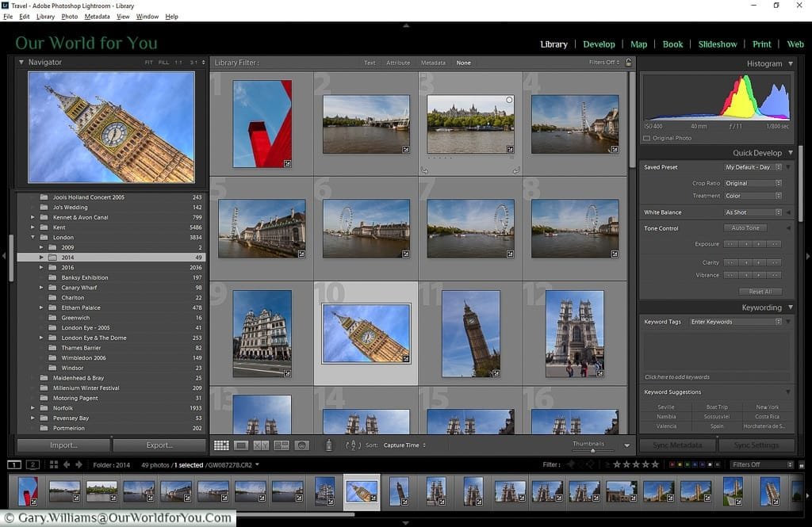Go back with filmstrip left arrow
This screenshot has width=812, height=527.
click(67, 465)
